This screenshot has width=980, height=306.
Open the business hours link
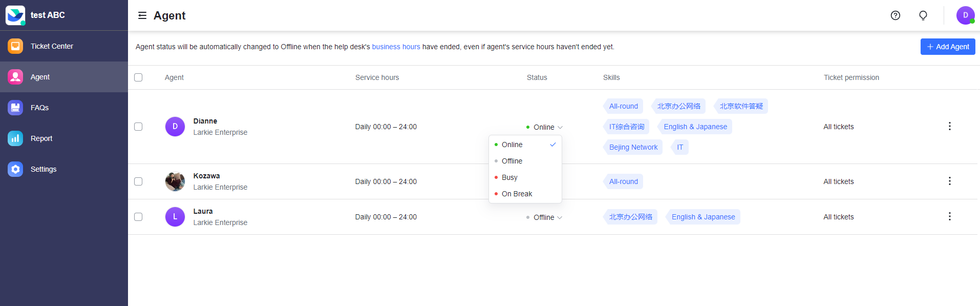point(396,47)
